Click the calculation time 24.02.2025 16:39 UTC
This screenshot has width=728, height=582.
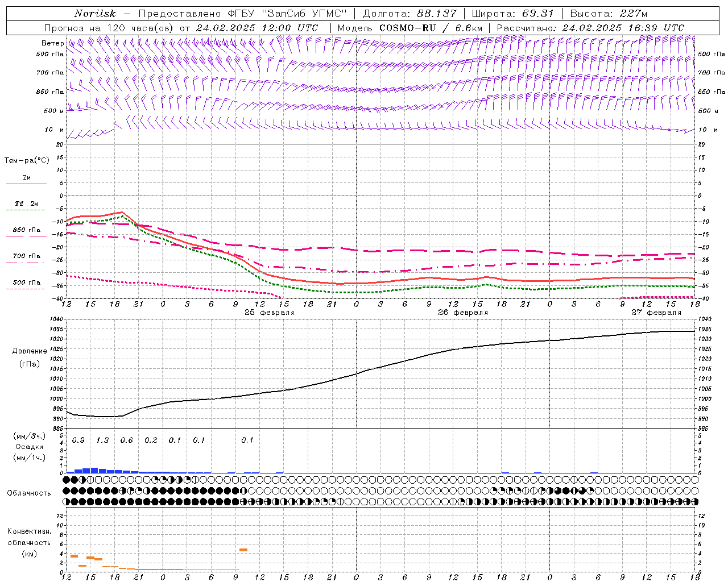click(623, 28)
